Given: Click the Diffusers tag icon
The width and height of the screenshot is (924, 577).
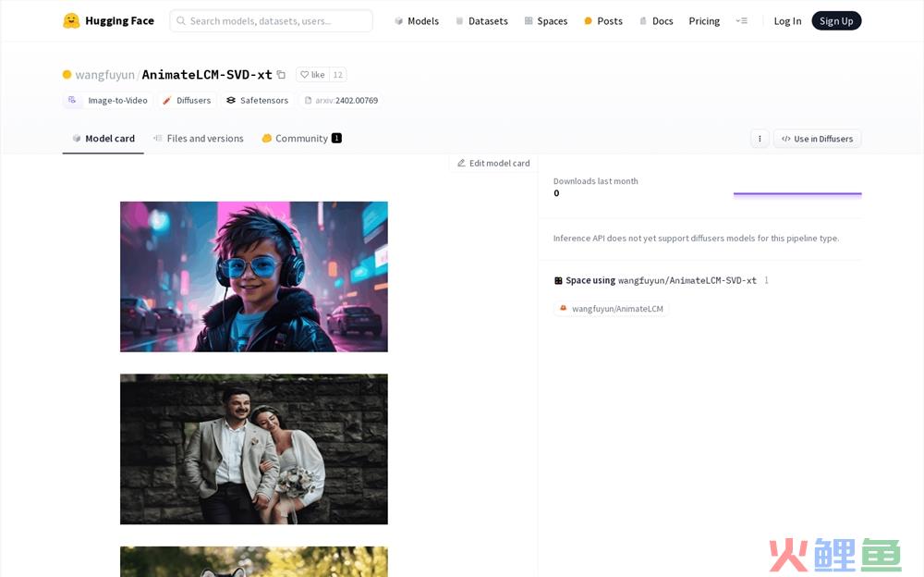Looking at the screenshot, I should 167,100.
